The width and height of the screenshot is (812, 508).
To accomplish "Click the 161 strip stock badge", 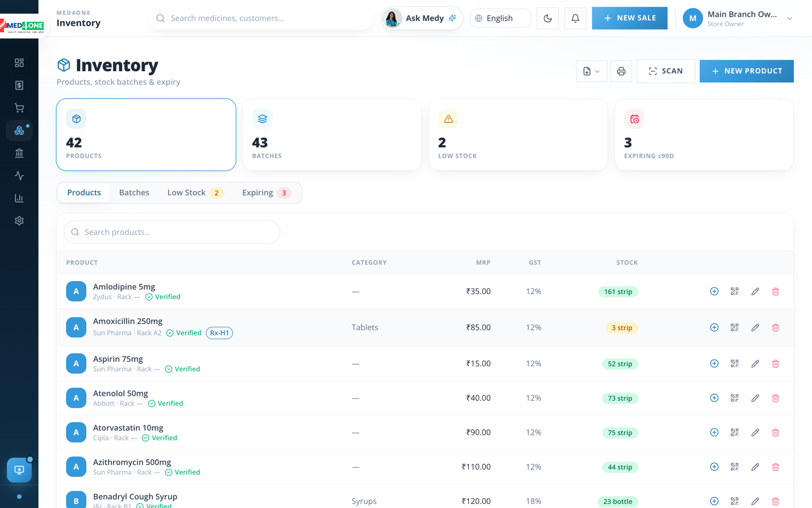I will [618, 292].
